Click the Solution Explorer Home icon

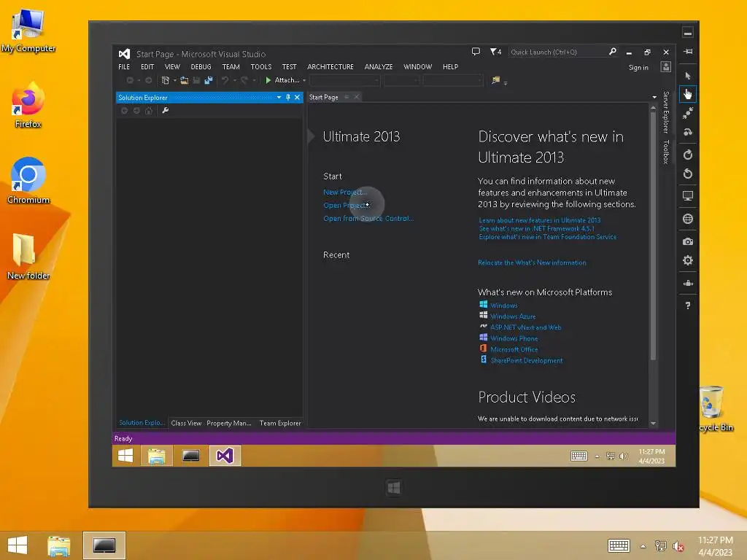click(149, 111)
